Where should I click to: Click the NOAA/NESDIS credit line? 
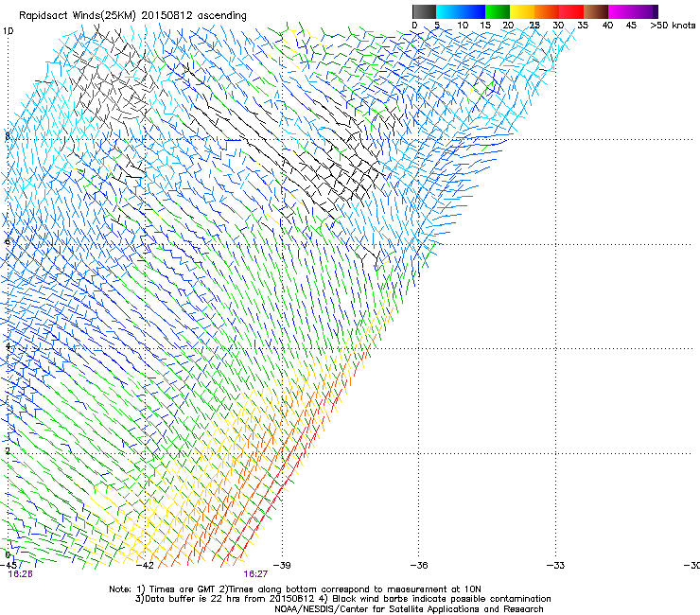(409, 609)
